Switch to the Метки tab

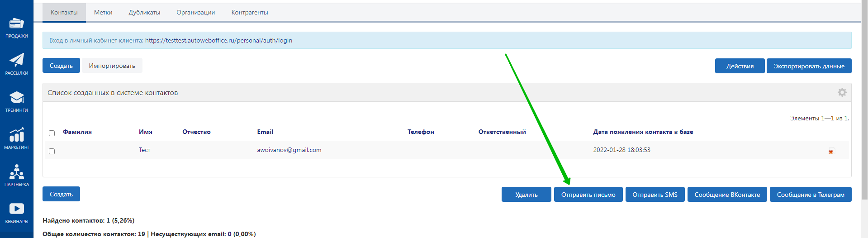(x=103, y=12)
